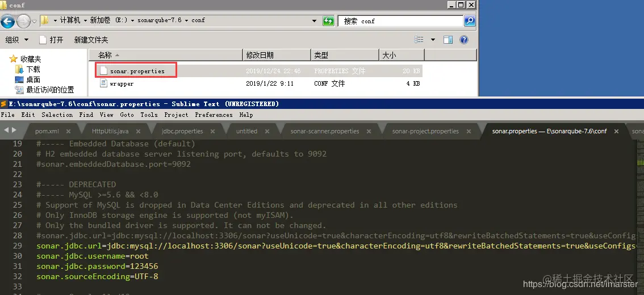Click line 31 sonar.jdbc.password=123456
Viewport: 644px width, 295px height.
97,266
